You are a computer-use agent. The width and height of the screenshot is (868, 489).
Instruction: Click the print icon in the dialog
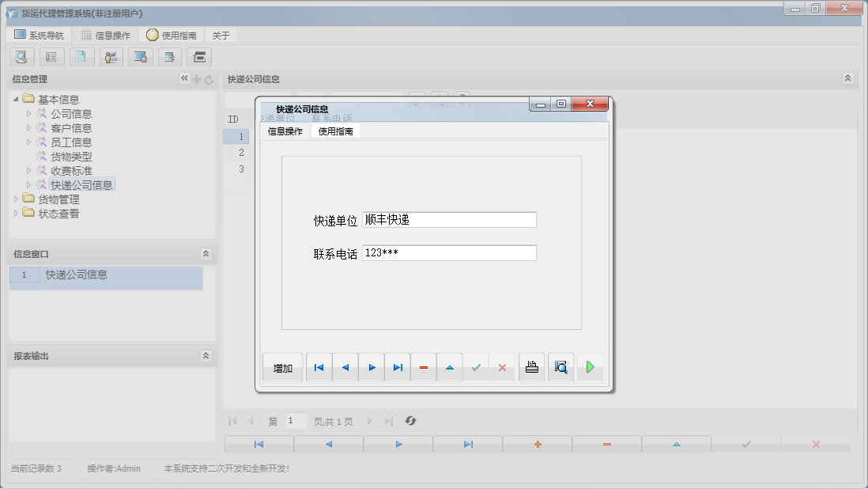coord(531,366)
